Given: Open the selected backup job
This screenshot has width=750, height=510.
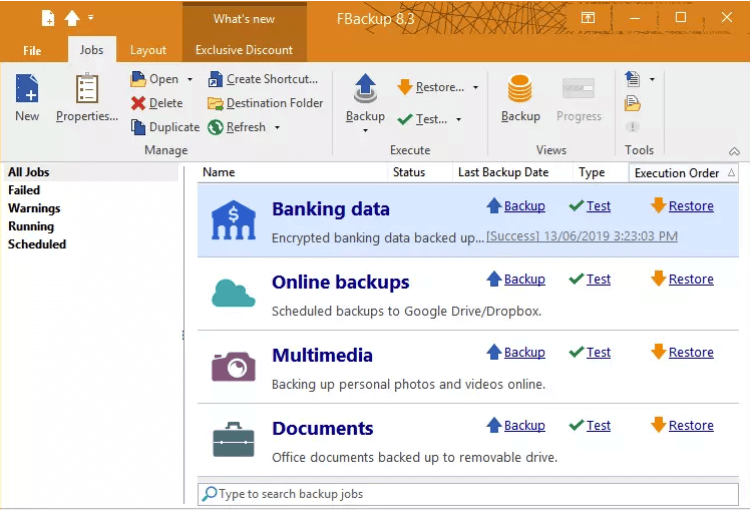Looking at the screenshot, I should tap(154, 79).
